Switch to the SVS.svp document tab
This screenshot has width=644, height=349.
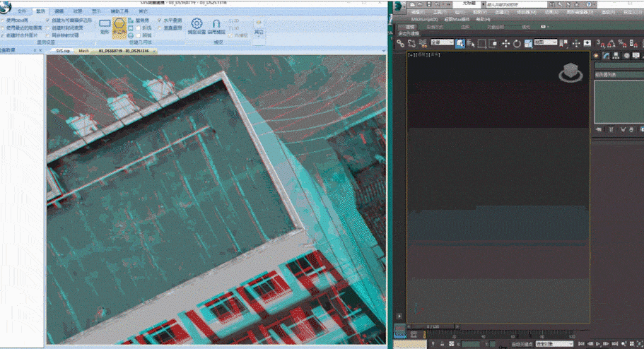(x=63, y=51)
